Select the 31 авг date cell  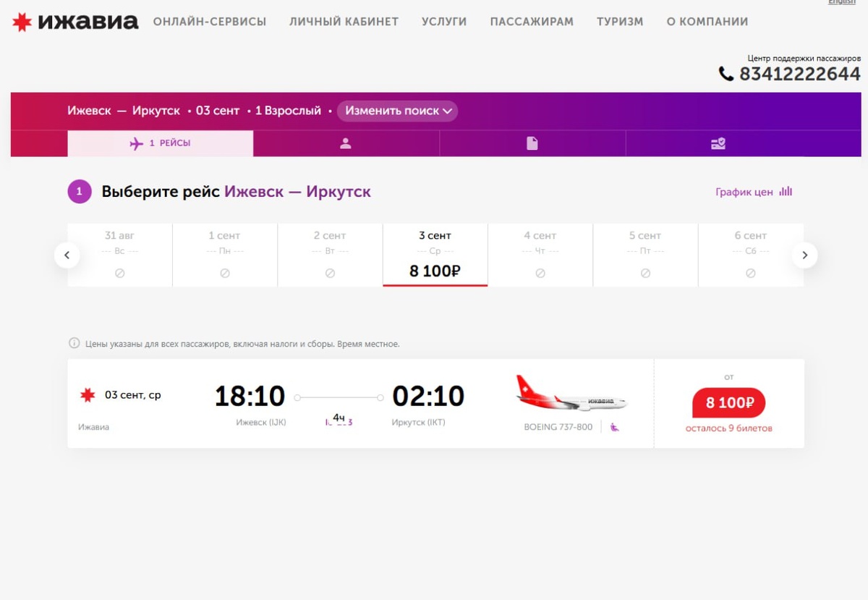point(120,255)
